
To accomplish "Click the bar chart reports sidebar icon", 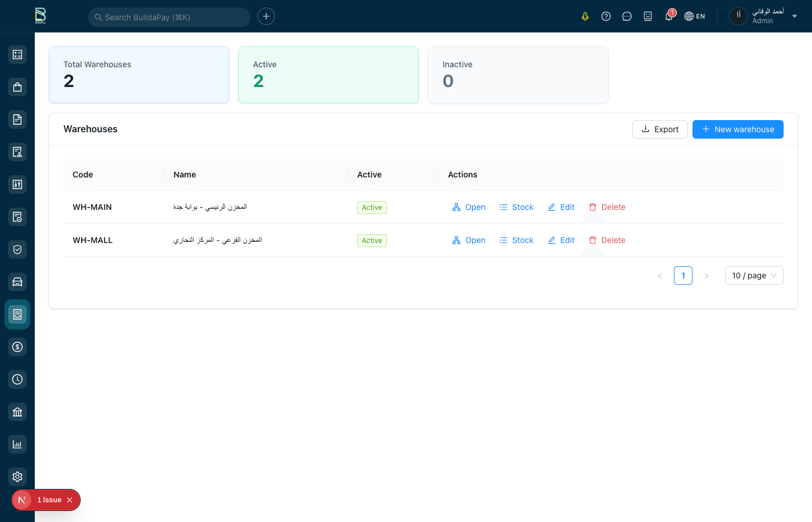I will [17, 444].
